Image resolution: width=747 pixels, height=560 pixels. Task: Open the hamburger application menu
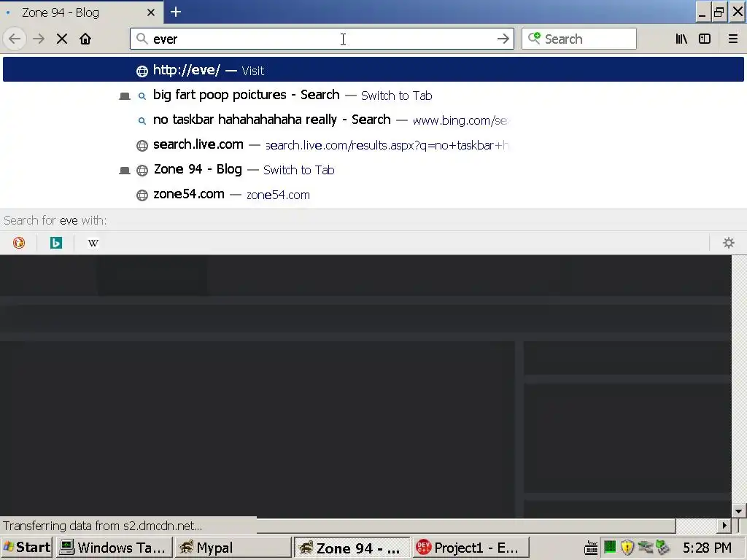(732, 39)
